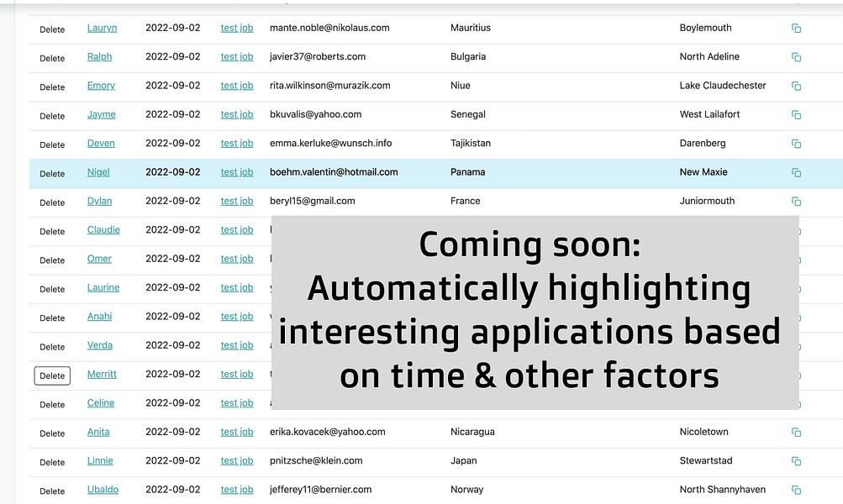Viewport: 843px width, 504px height.
Task: Open applicant Laurine's profile link
Action: [103, 287]
